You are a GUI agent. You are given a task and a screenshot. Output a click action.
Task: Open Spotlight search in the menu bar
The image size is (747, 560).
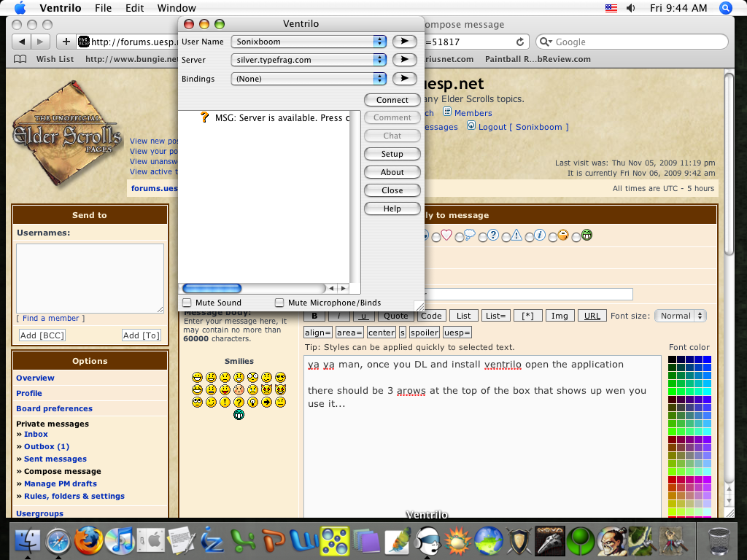726,8
